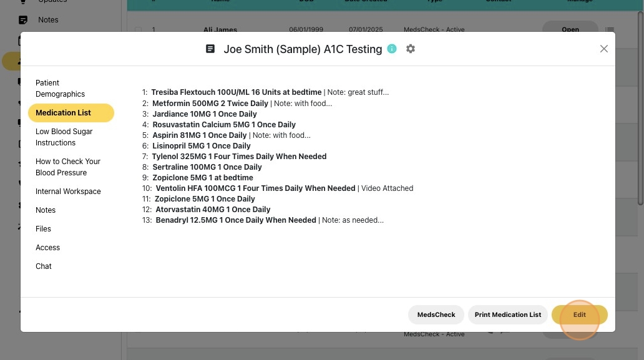
Task: Open How to Check Your Blood Pressure
Action: click(x=68, y=167)
